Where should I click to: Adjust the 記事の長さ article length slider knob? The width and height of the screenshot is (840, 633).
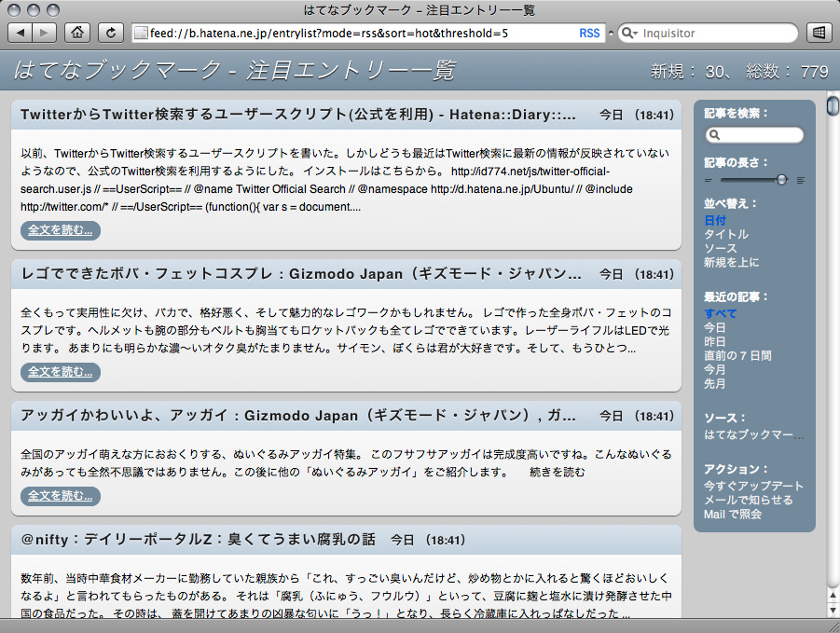[x=781, y=180]
